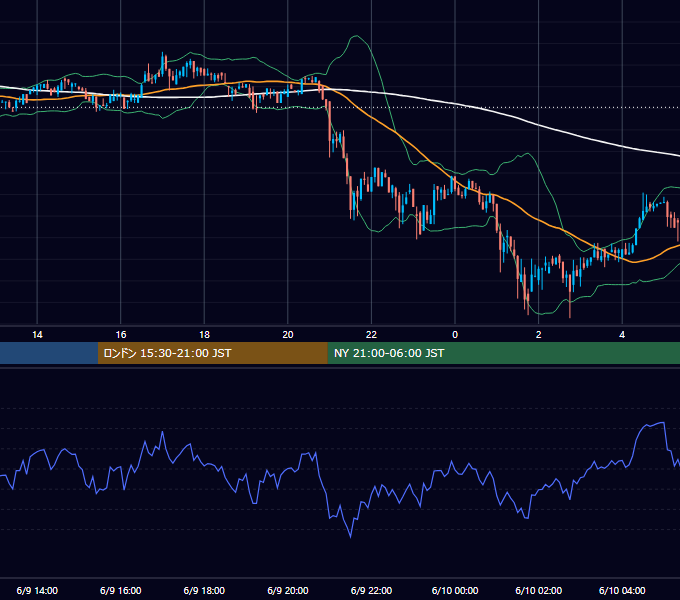This screenshot has height=600, width=680.
Task: Click the 6/10 04:00 label on indicator axis
Action: pyautogui.click(x=622, y=590)
